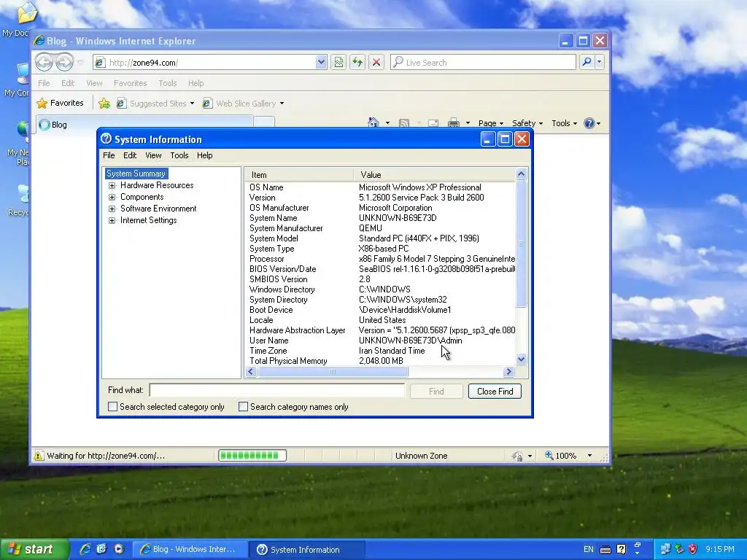Image resolution: width=747 pixels, height=560 pixels.
Task: Click inside the Find what text field
Action: tap(276, 391)
